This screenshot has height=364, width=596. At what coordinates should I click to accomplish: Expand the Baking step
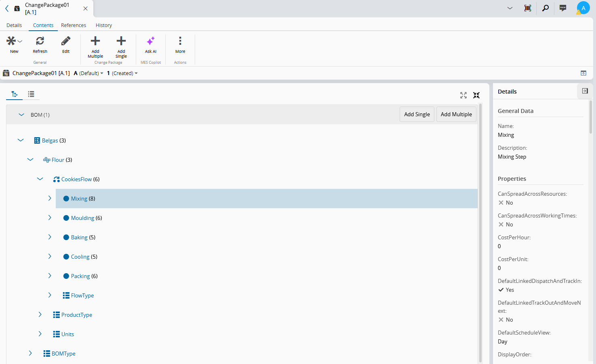(50, 237)
